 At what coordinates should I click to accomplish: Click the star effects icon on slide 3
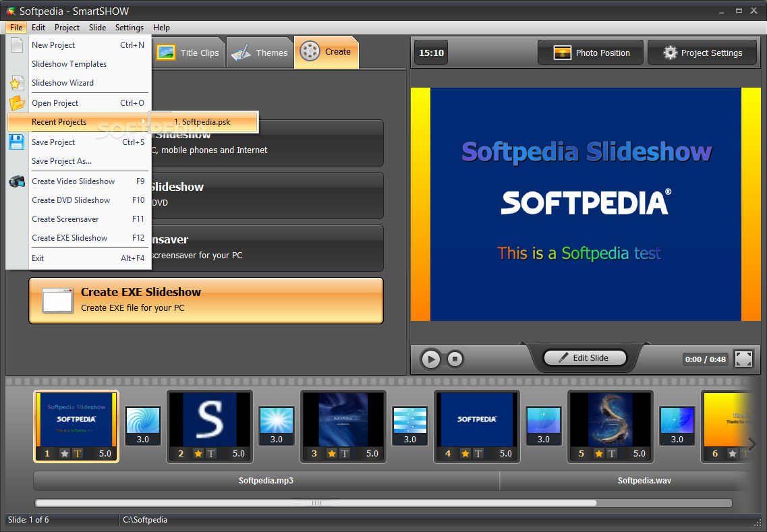click(x=332, y=454)
